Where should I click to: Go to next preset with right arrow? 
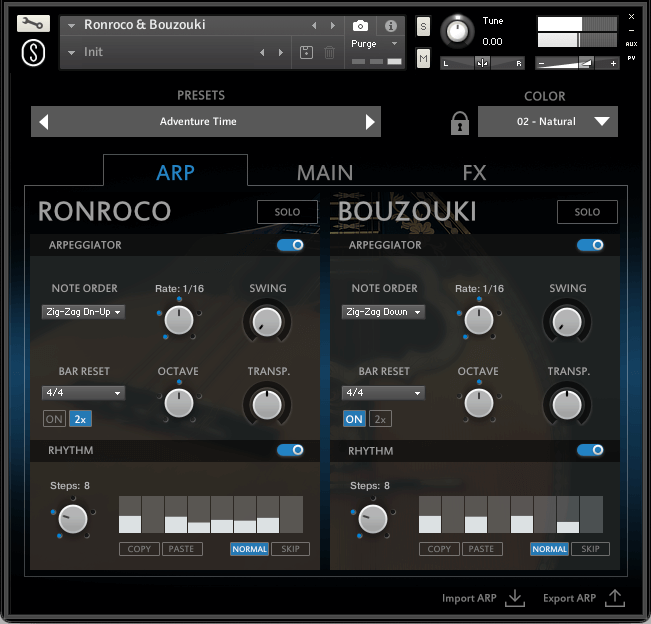[x=370, y=122]
